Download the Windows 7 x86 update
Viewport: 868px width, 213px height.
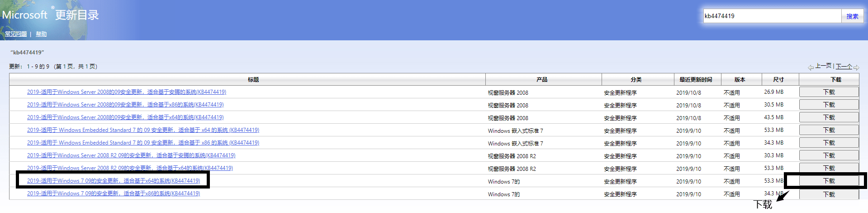point(829,194)
